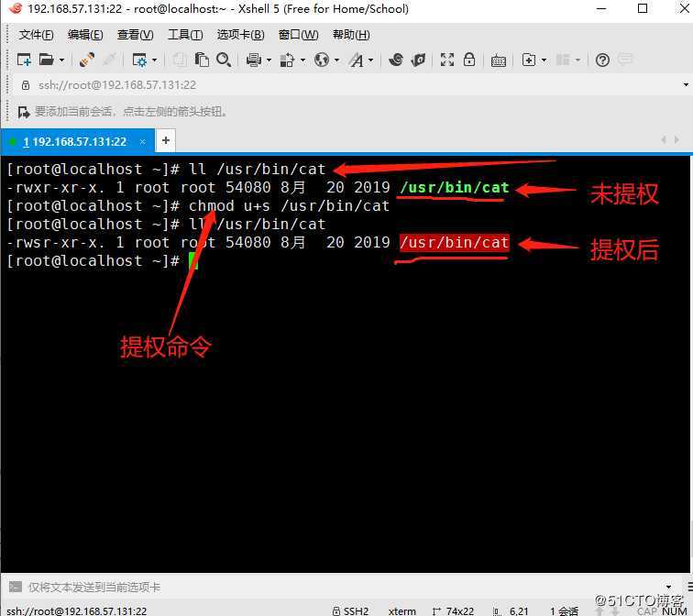The width and height of the screenshot is (693, 616).
Task: Open the 文件(F) menu
Action: (x=37, y=35)
